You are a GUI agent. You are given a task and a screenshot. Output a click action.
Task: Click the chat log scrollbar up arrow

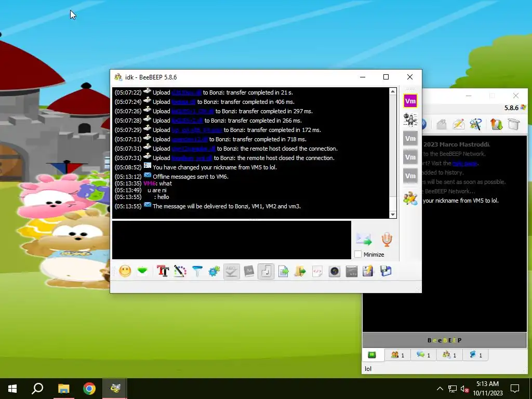click(393, 91)
